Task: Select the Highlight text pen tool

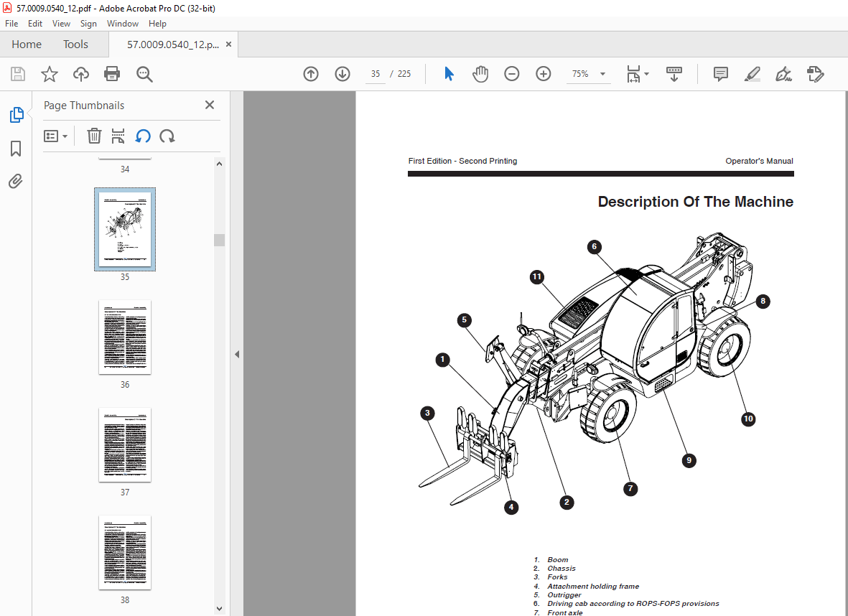Action: pos(753,73)
